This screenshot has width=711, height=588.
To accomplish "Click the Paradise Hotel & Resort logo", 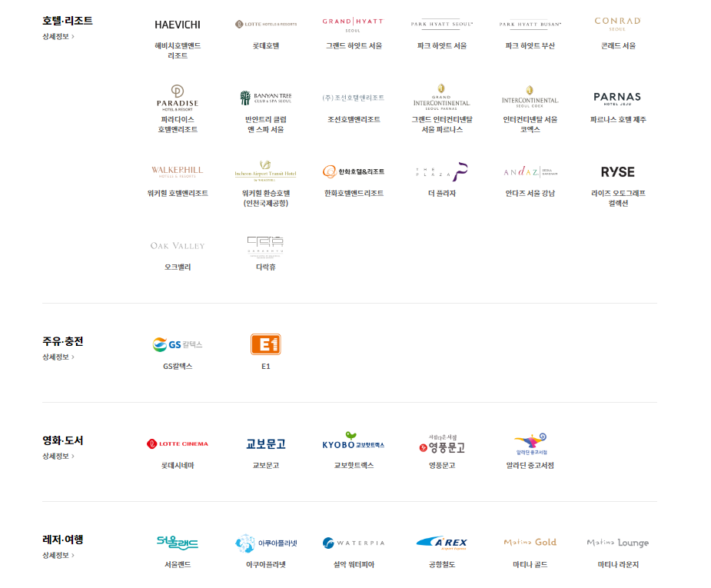I will pos(178,98).
